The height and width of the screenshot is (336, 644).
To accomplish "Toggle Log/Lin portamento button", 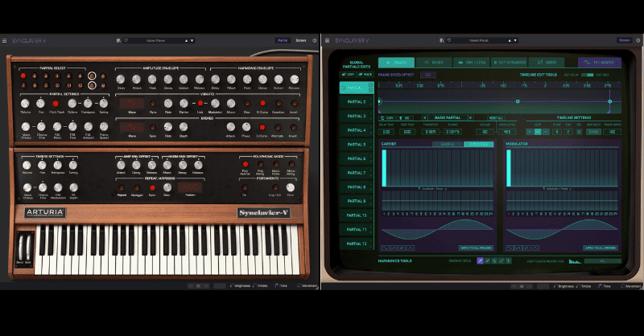I will [x=275, y=187].
